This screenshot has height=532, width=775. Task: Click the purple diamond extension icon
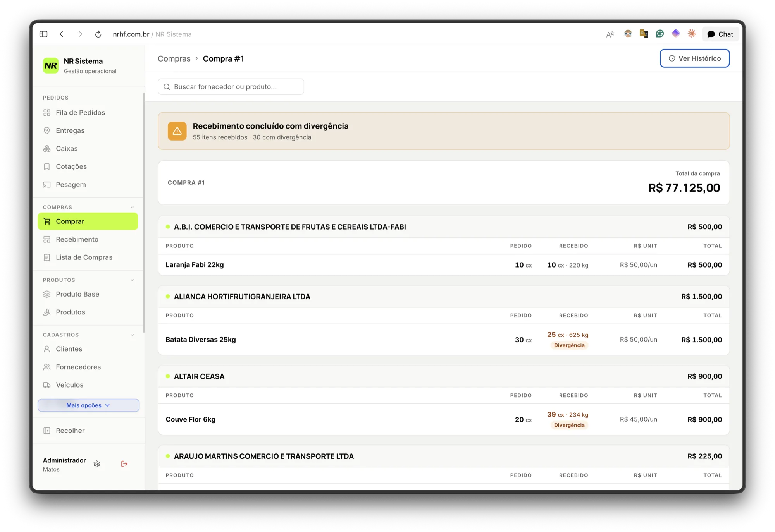click(x=676, y=34)
